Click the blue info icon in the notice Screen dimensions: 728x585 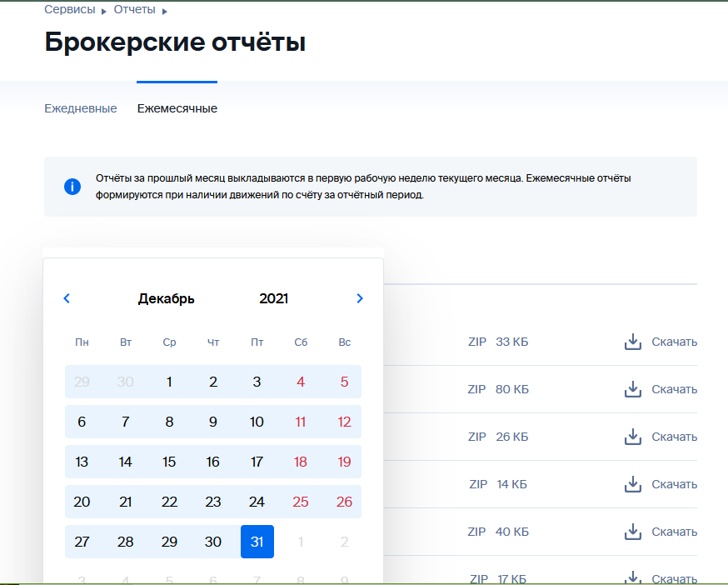72,187
